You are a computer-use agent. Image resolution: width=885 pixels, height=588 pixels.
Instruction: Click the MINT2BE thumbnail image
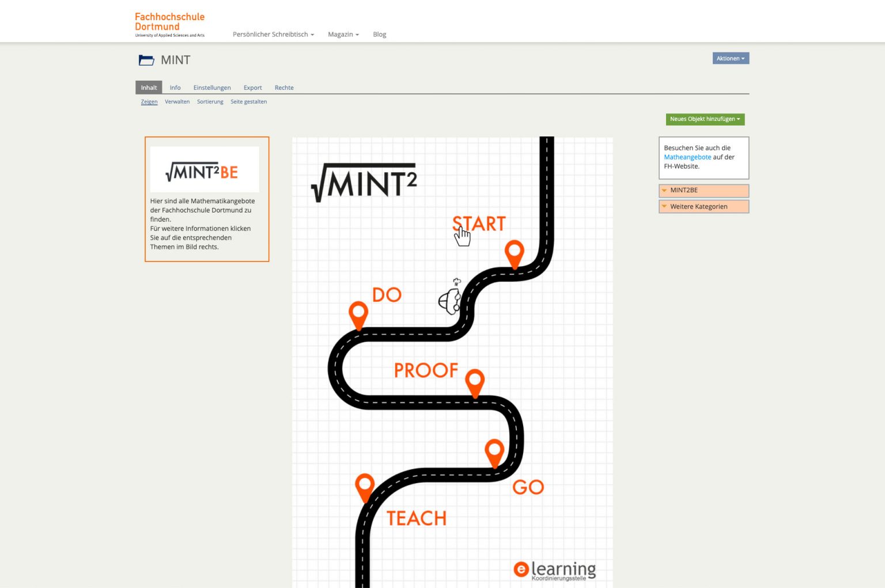click(205, 169)
